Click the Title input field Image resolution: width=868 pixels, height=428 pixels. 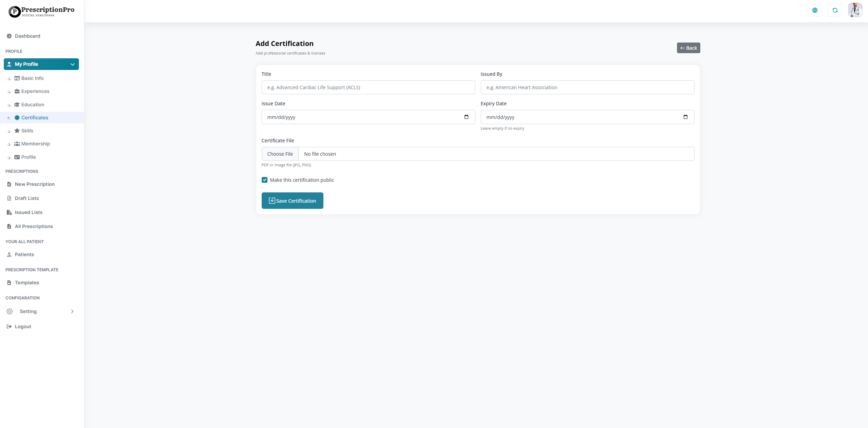coord(368,87)
